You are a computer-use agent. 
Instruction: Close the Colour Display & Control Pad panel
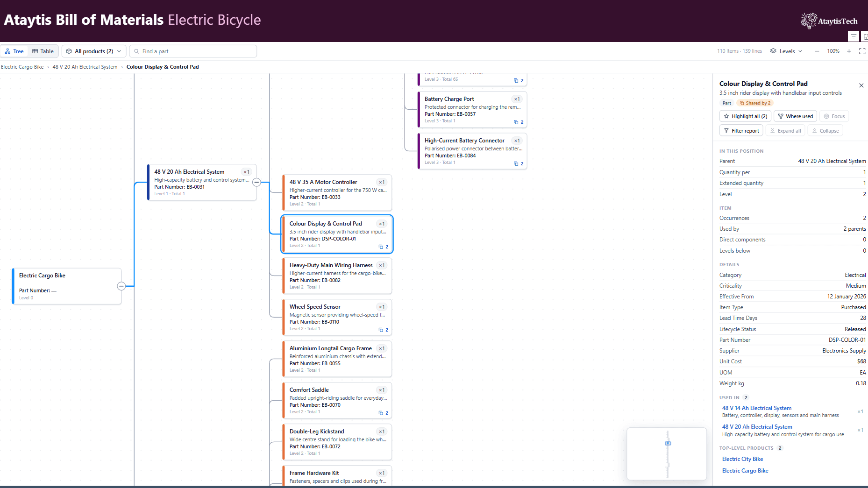pyautogui.click(x=861, y=85)
